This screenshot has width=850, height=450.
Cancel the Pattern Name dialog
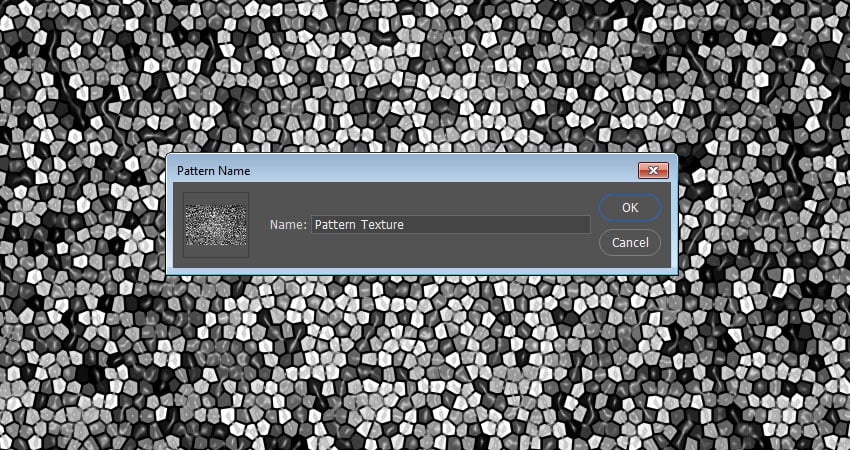click(x=630, y=242)
